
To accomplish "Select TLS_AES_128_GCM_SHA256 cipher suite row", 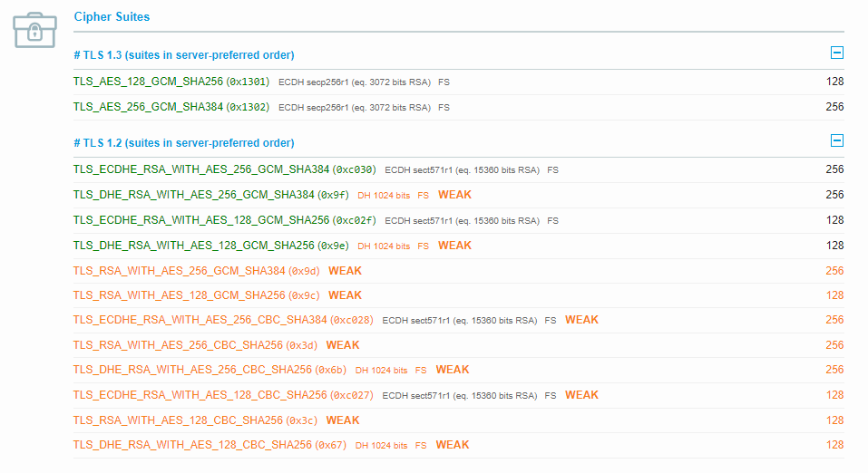I will click(x=458, y=82).
